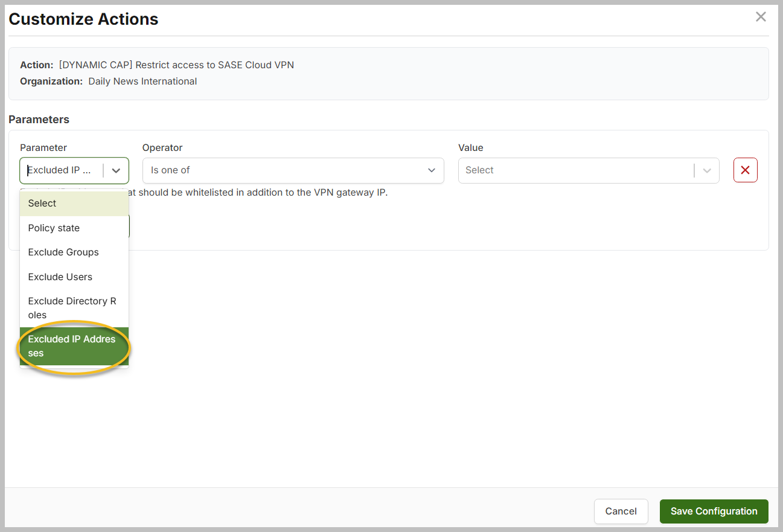Collapse the Parameter dropdown using its chevron
This screenshot has height=532, width=783.
(x=117, y=171)
